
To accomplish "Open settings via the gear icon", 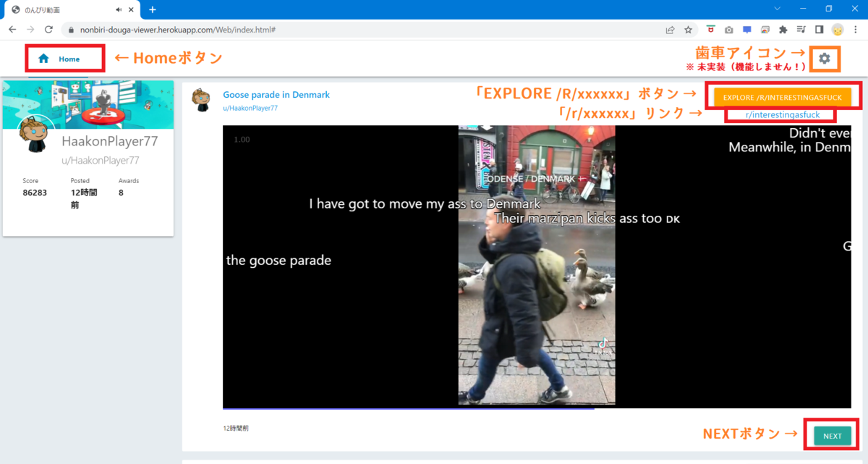I will (825, 58).
